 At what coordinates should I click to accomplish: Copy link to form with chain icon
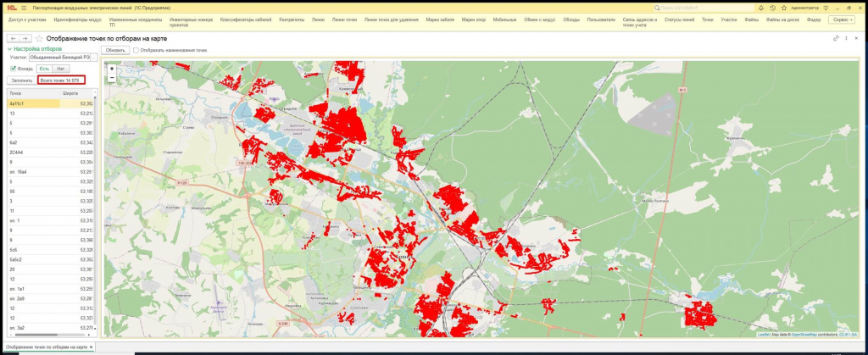836,38
